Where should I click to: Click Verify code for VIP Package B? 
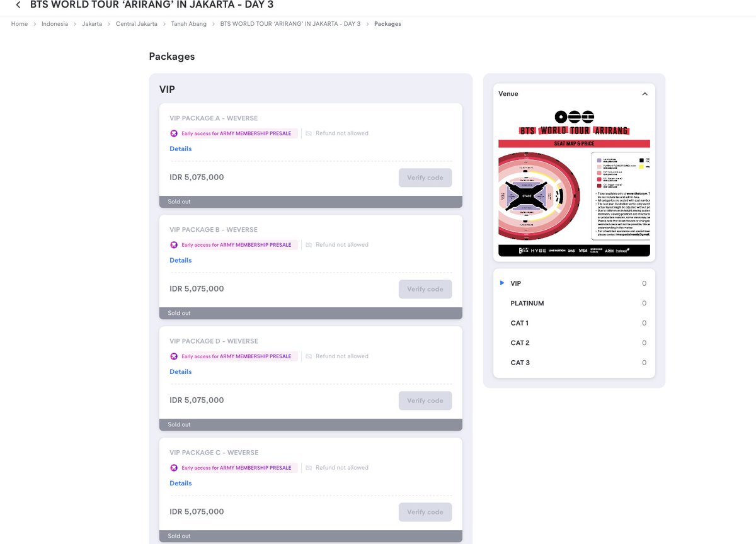point(425,289)
